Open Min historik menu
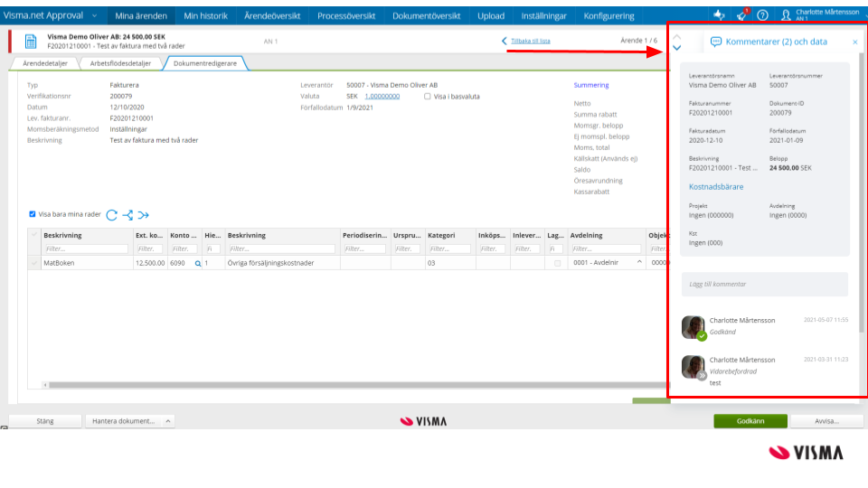Viewport: 868px width, 488px height. (x=205, y=16)
